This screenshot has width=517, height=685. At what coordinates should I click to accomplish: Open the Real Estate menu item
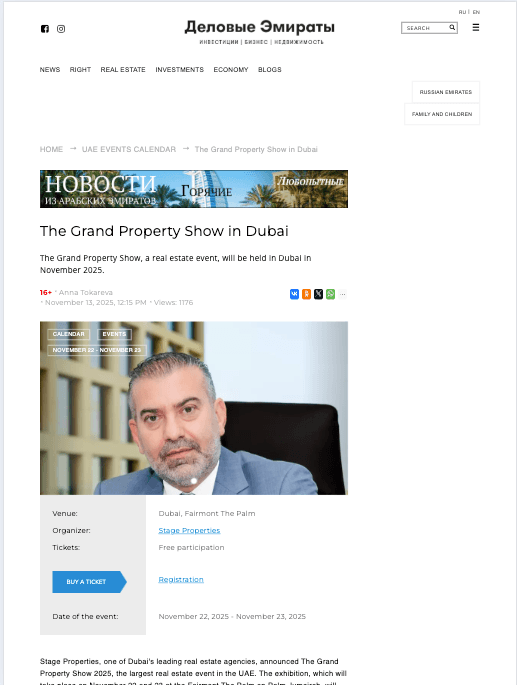123,69
